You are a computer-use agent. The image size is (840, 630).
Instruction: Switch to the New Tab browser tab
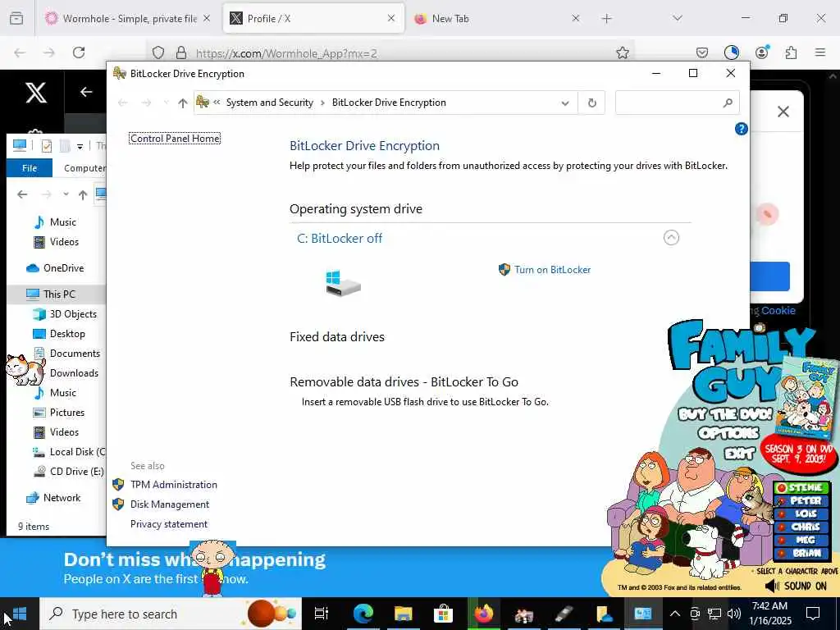(495, 19)
